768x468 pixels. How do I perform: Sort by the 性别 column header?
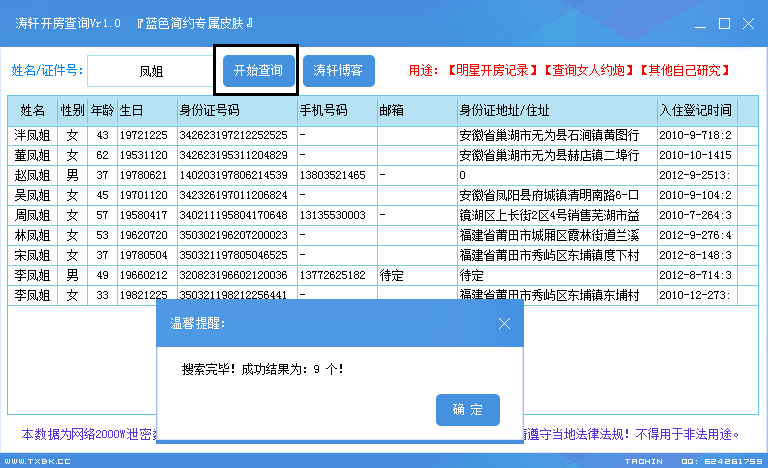tap(72, 111)
